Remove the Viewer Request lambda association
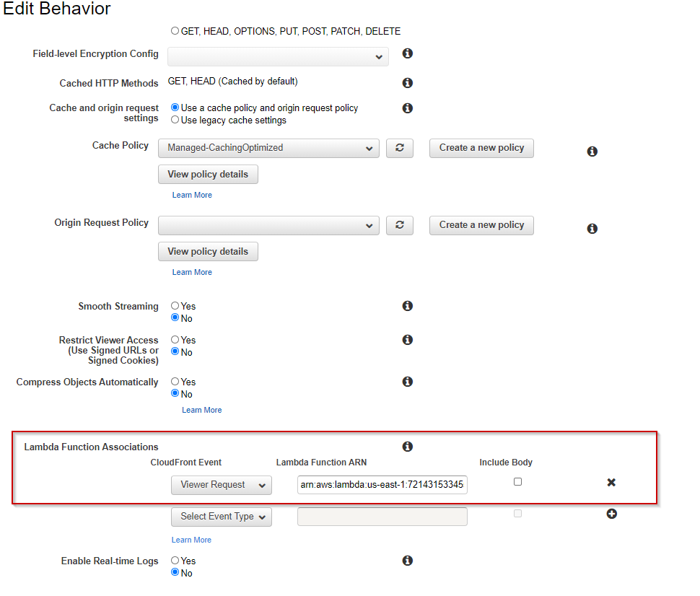Viewport: 700px width, 596px height. (x=611, y=482)
